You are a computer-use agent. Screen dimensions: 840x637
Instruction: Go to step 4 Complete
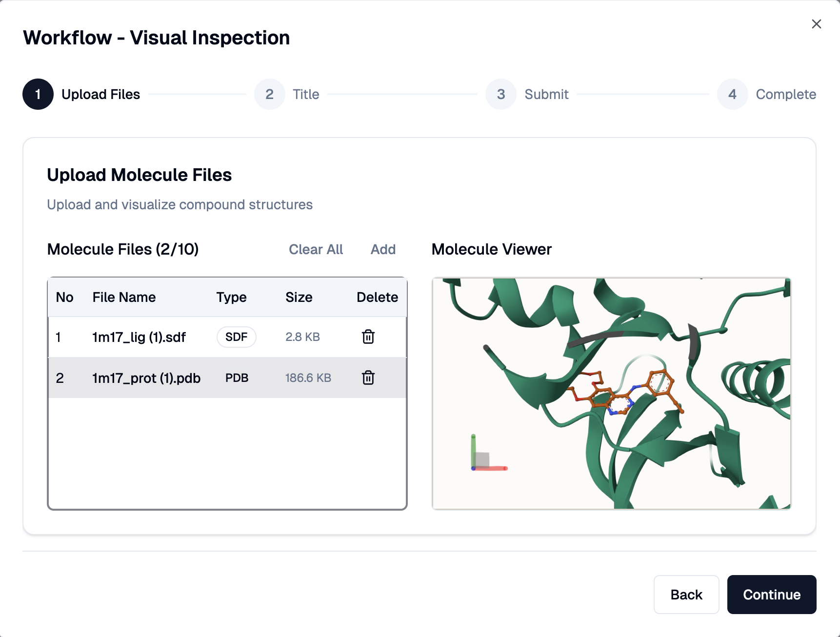coord(732,94)
